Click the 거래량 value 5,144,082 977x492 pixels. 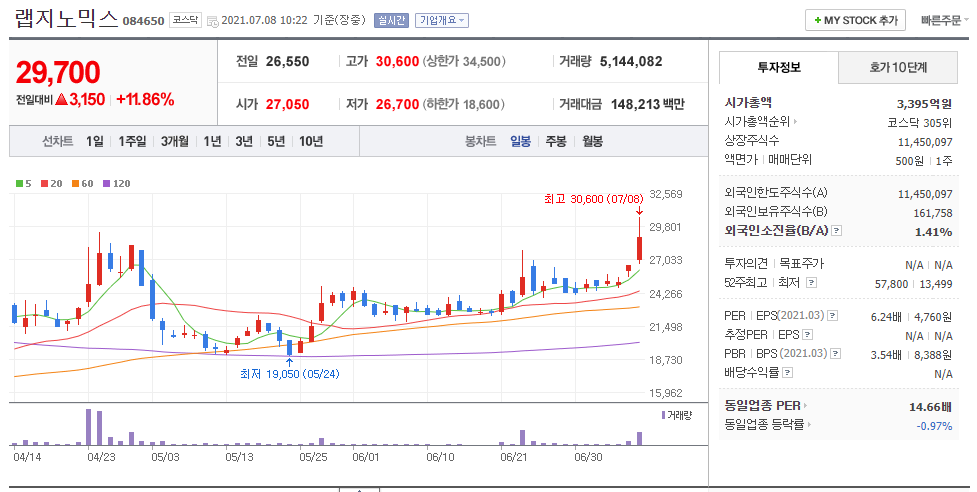pos(631,61)
